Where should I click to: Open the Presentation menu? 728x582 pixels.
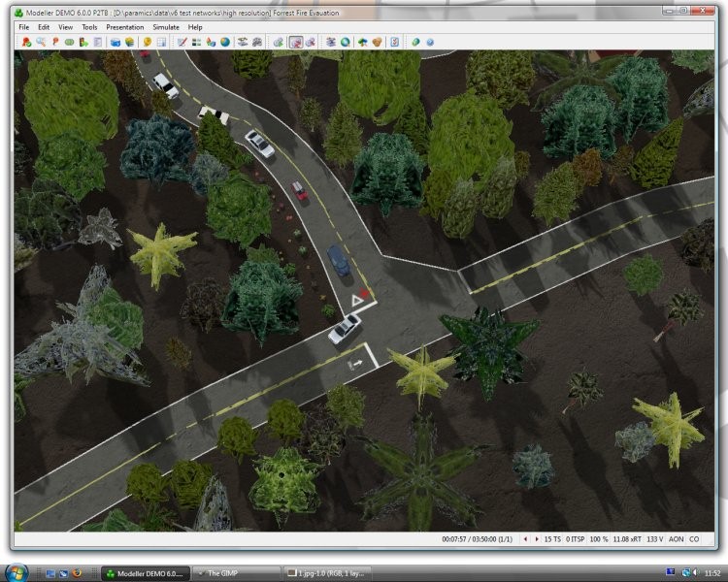[124, 27]
